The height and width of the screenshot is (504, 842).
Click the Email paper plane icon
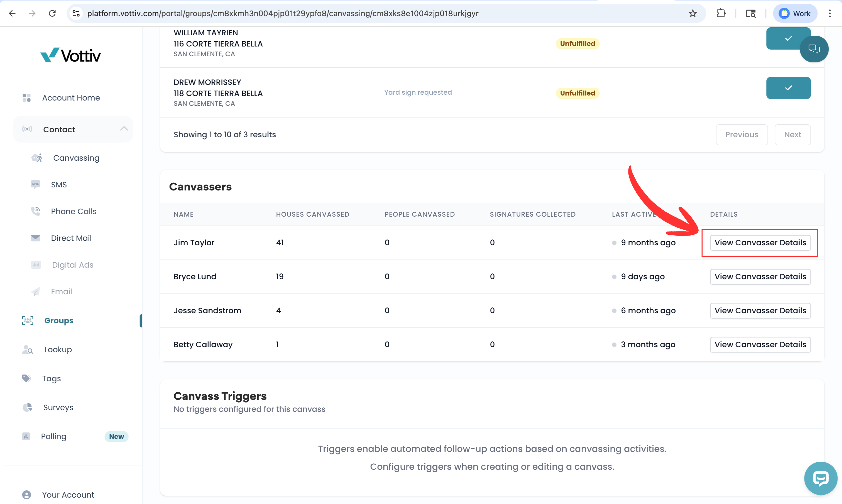35,292
